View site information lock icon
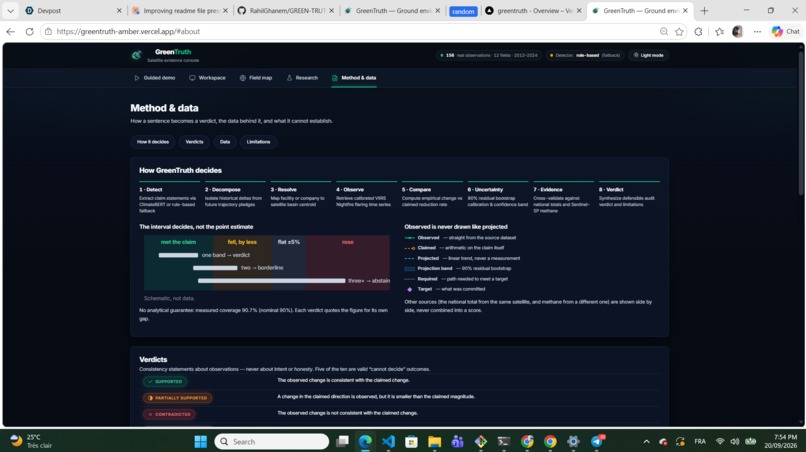This screenshot has width=806, height=452. point(48,31)
